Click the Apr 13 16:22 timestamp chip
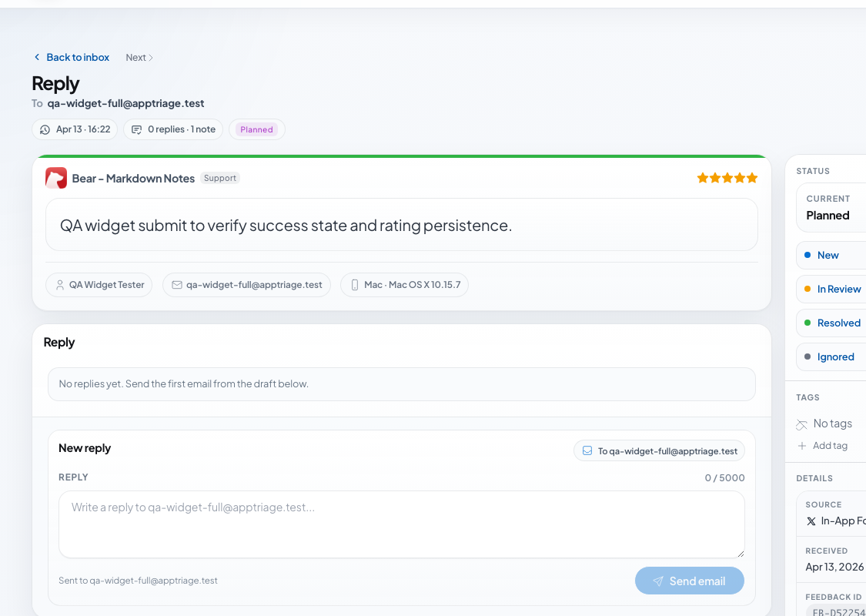 (x=75, y=129)
